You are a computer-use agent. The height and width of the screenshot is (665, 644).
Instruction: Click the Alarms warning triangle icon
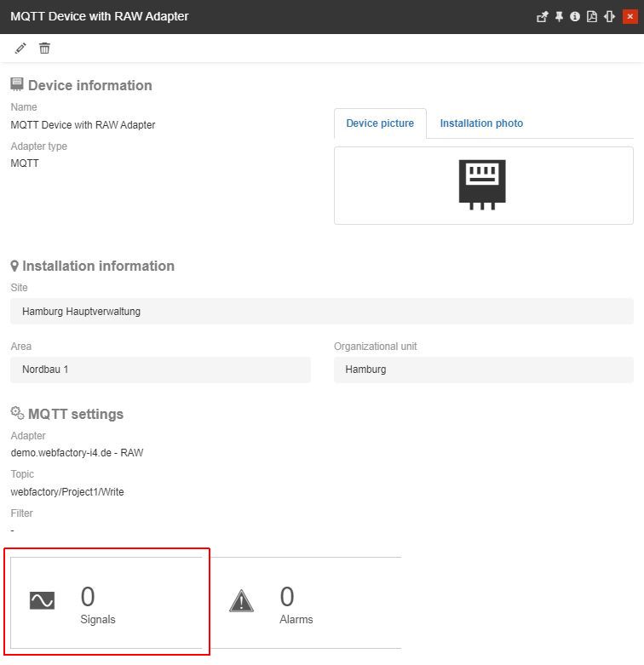pos(241,600)
